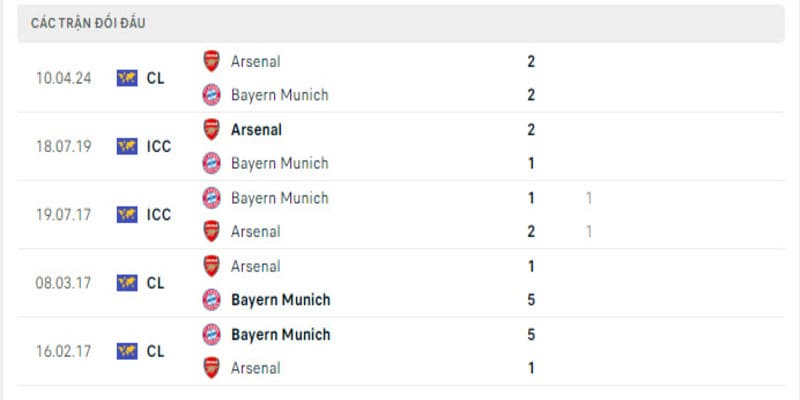
Task: Click Arsenal crest in 18.07.19 match
Action: click(x=211, y=129)
